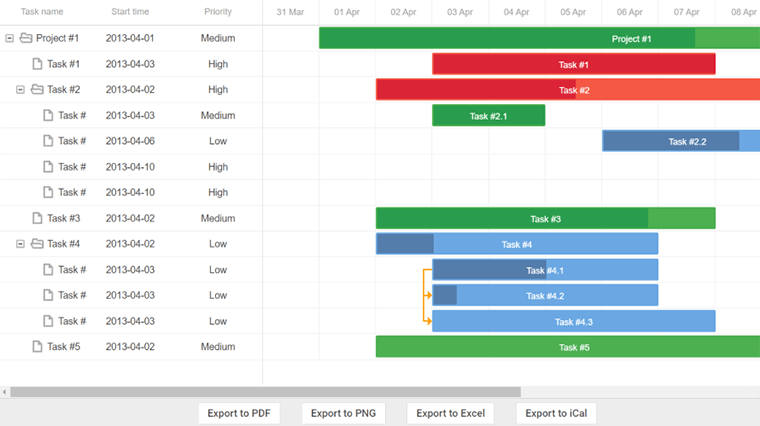Click the Task #2 folder icon

coord(37,90)
